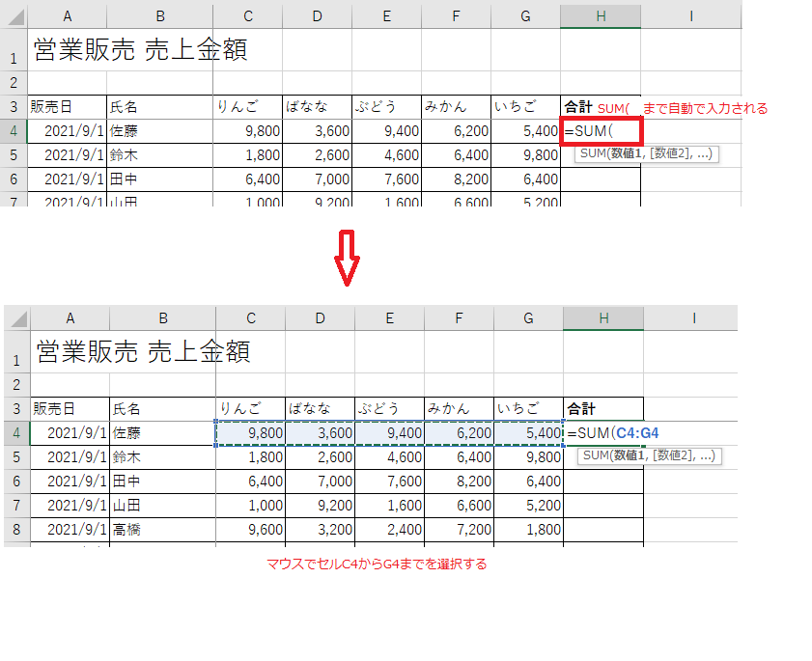Select the cell containing 2,400
This screenshot has height=661, width=812.
click(x=389, y=530)
